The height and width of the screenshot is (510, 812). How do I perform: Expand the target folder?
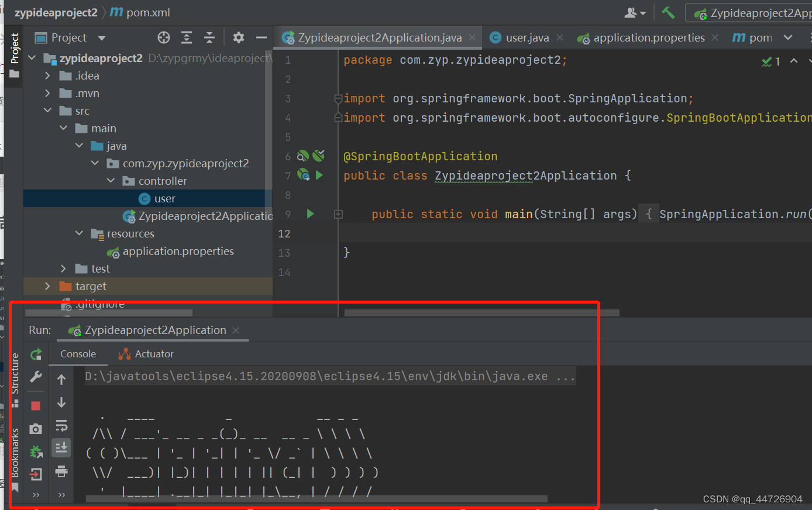[48, 286]
